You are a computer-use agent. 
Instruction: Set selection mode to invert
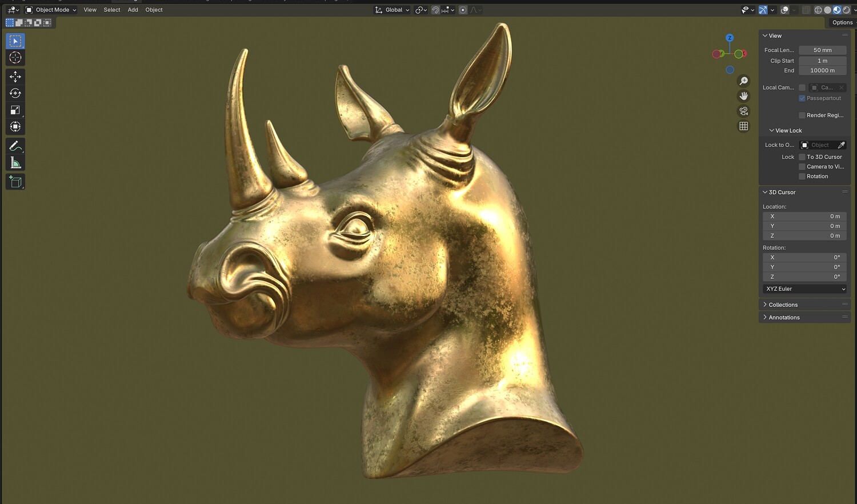[x=38, y=23]
